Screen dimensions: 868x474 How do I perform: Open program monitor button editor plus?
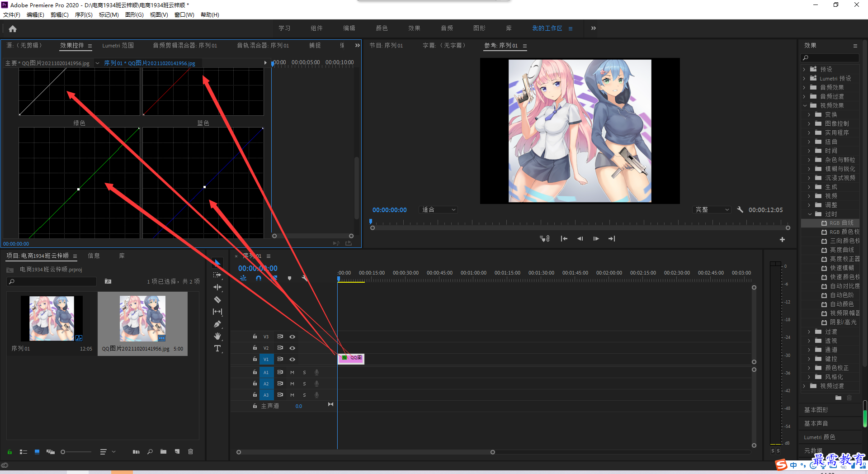pos(782,239)
